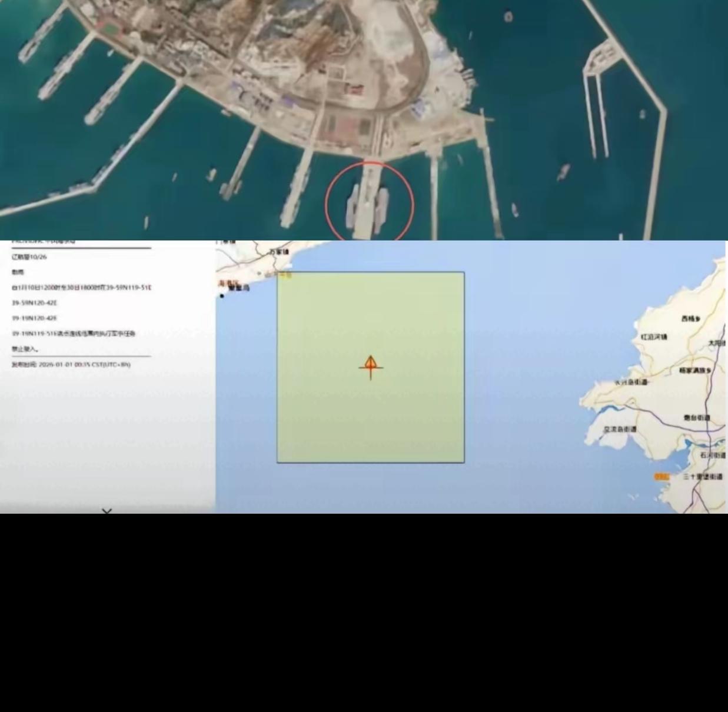
Task: Click the map label '杨家满族乡'
Action: 695,371
